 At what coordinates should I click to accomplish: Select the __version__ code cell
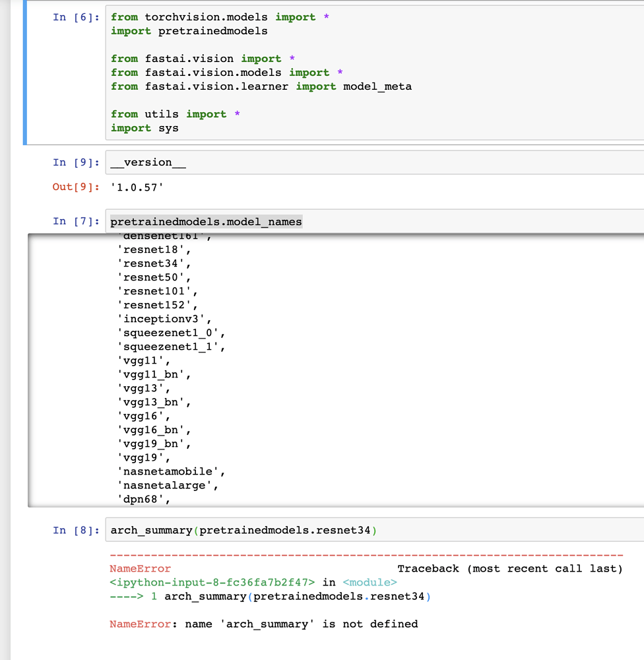pyautogui.click(x=264, y=162)
